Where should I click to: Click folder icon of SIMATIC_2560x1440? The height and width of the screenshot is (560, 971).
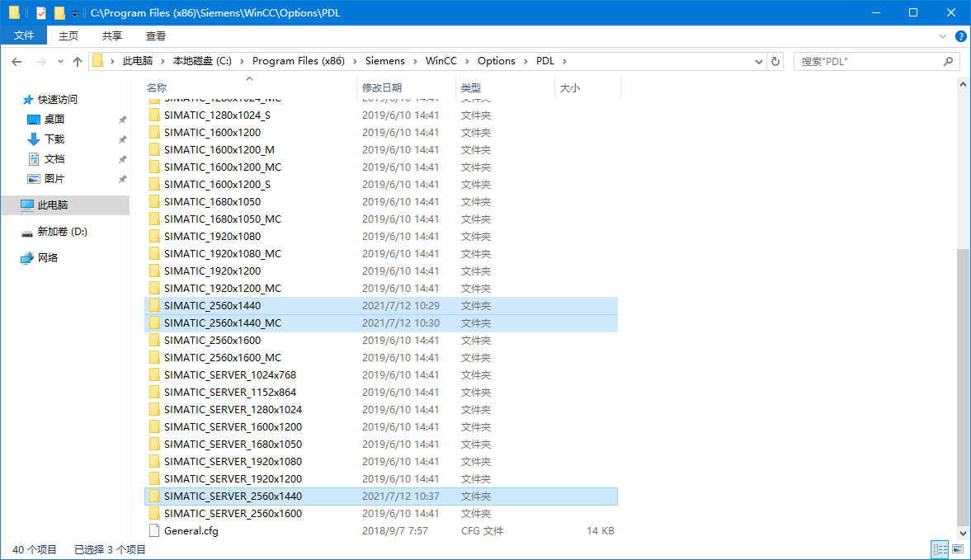[154, 305]
